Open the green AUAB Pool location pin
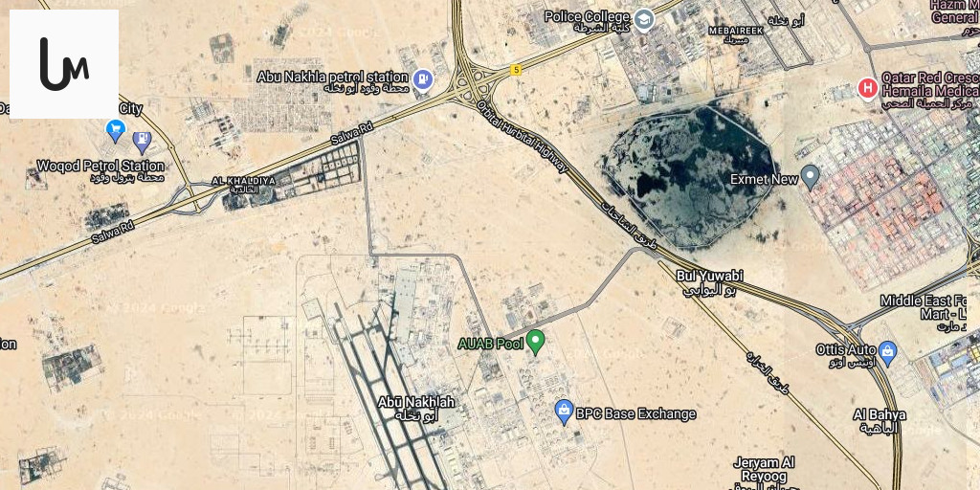The height and width of the screenshot is (490, 980). [x=535, y=343]
